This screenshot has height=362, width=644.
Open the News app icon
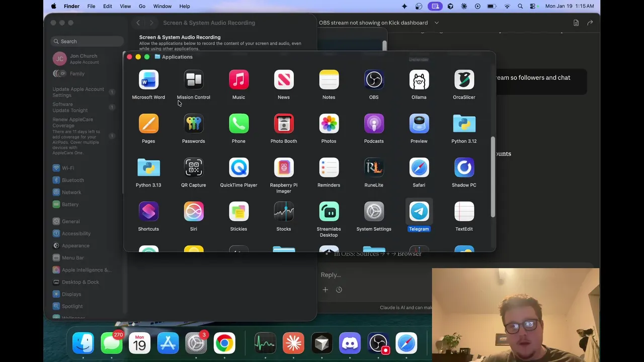click(284, 80)
